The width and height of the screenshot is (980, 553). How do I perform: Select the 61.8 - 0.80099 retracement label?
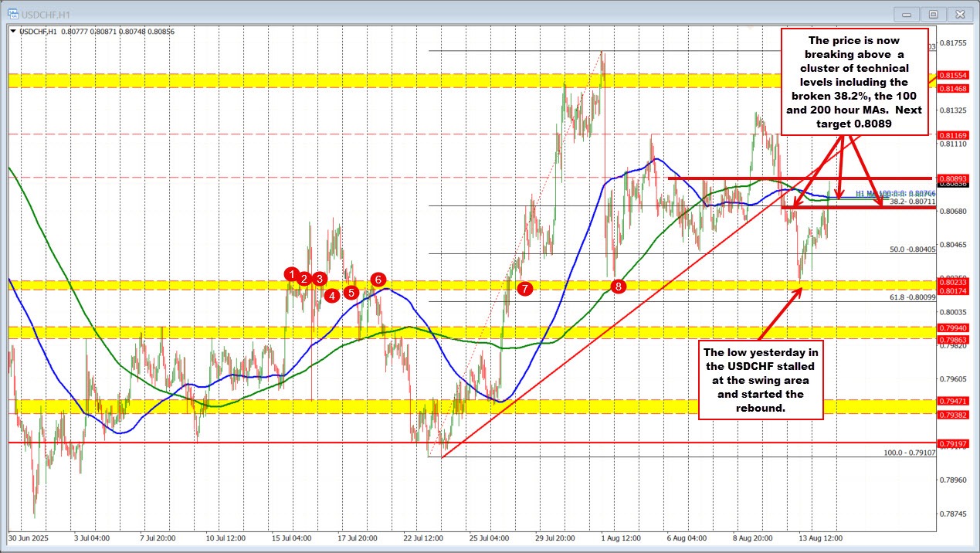point(912,297)
